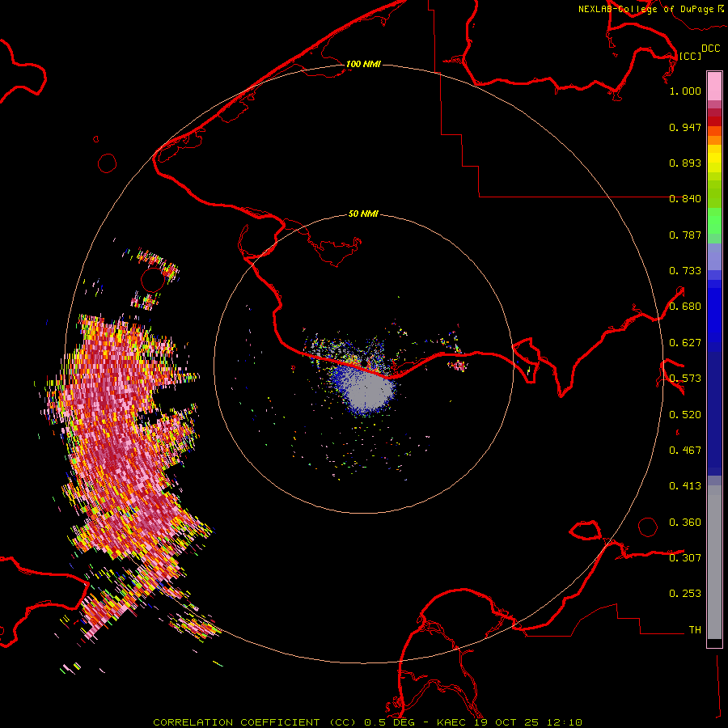
Task: Click the DCC label above the color scale
Action: click(x=710, y=49)
